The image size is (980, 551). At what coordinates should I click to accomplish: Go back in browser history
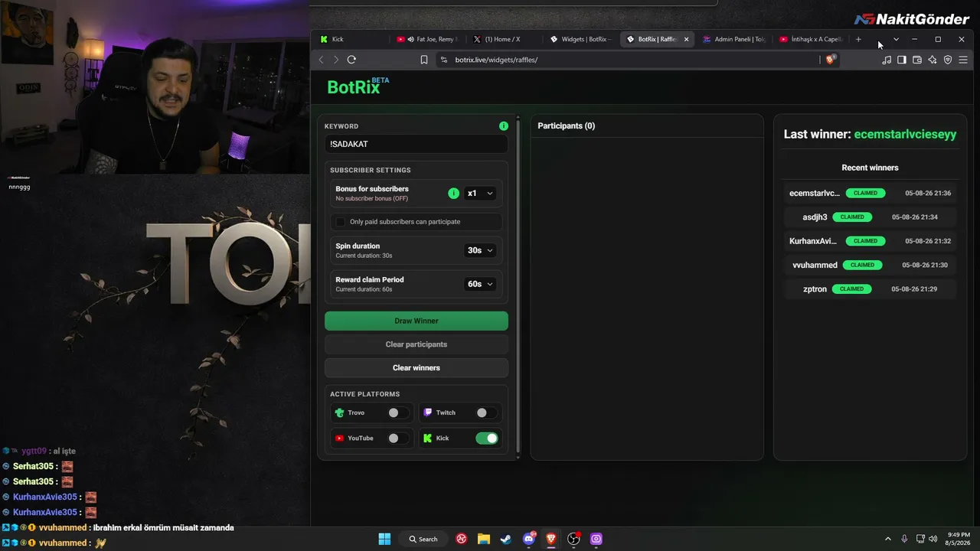322,60
